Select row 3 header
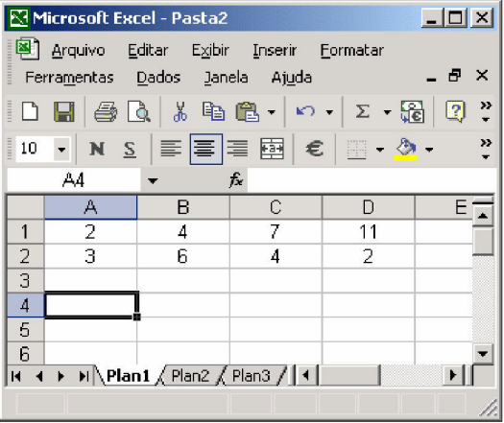Screen dimensions: 504x423 pos(25,280)
